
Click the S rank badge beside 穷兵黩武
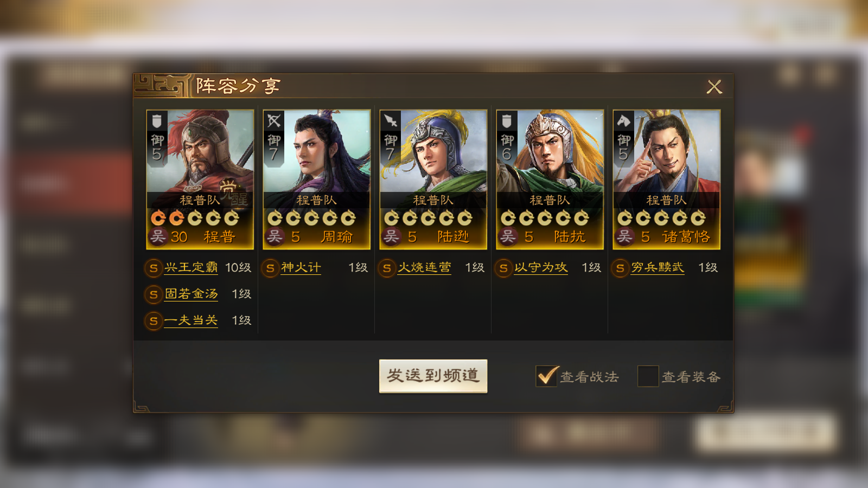620,268
